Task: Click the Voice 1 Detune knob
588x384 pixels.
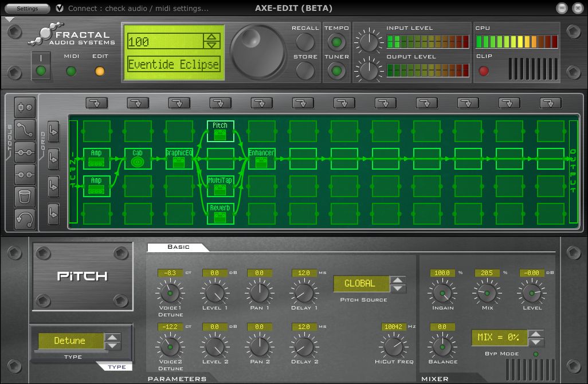Action: [170, 293]
